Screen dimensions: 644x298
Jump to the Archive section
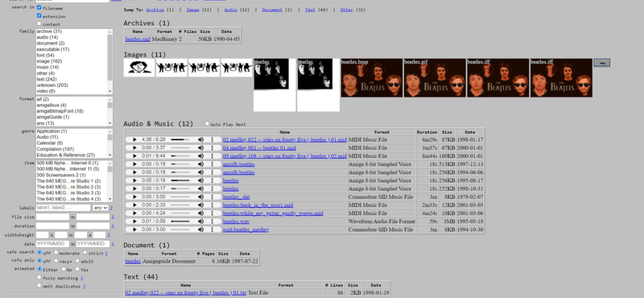(155, 10)
